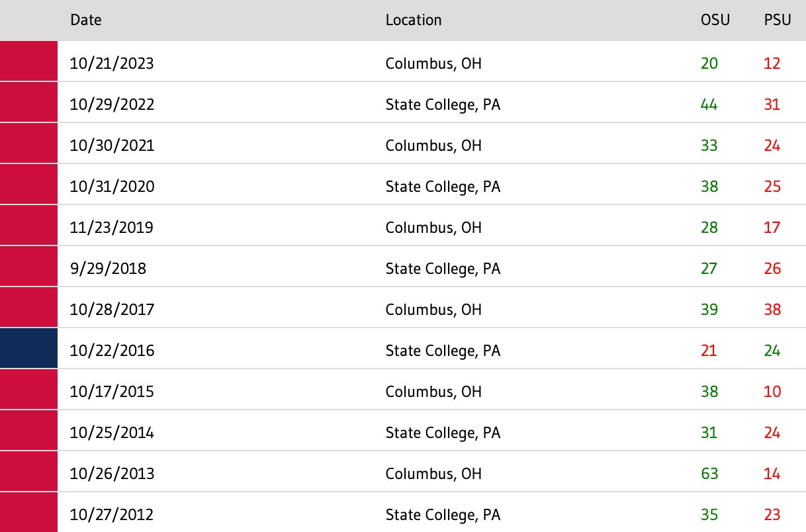Click State College, PA in 10/31/2020 row

(443, 187)
